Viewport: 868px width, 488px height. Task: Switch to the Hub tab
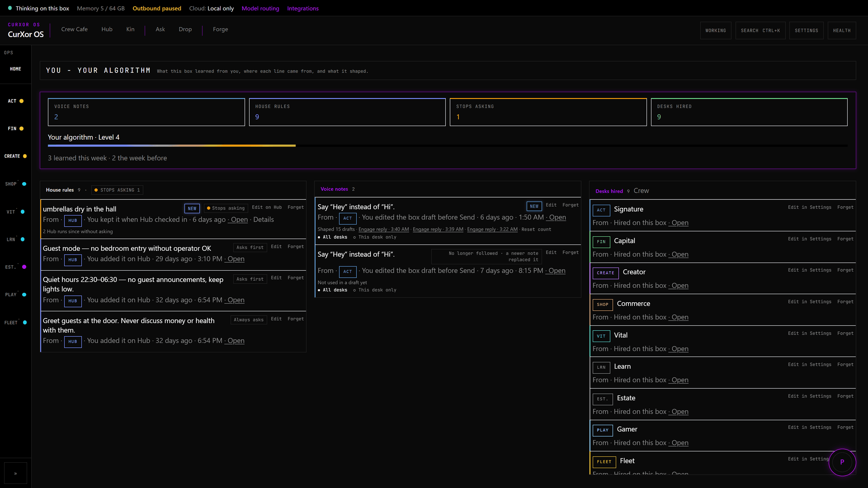point(107,29)
